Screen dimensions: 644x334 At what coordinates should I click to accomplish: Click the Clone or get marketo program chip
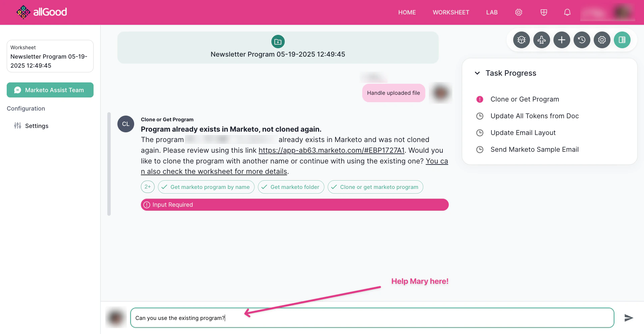pyautogui.click(x=375, y=187)
